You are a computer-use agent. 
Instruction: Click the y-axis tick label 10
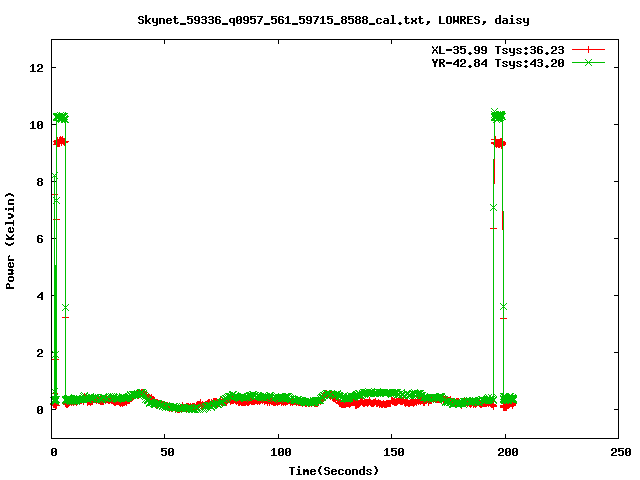[36, 125]
